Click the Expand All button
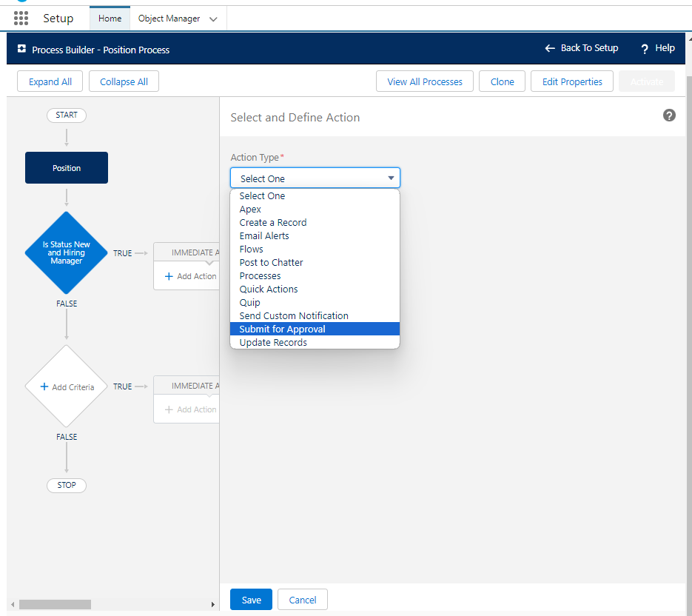The image size is (692, 616). click(x=50, y=81)
